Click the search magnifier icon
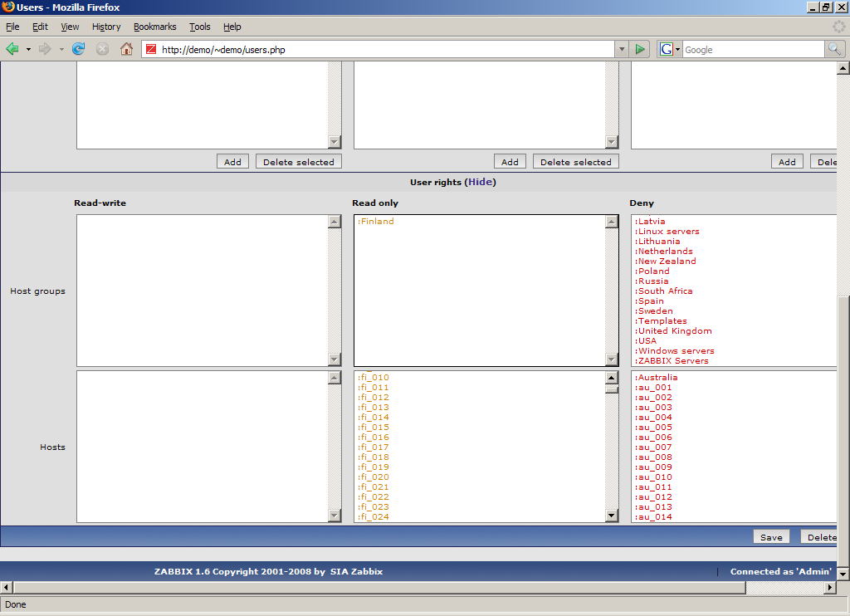The image size is (850, 616). tap(834, 49)
